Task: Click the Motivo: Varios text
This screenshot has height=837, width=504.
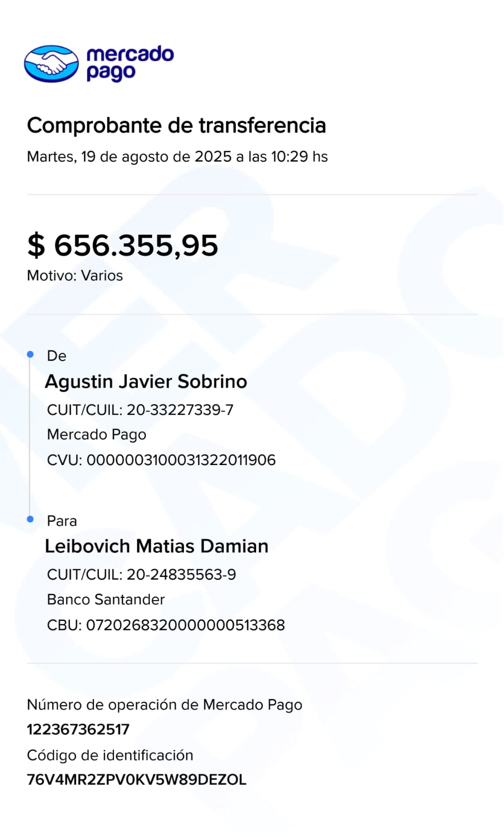Action: pyautogui.click(x=75, y=276)
